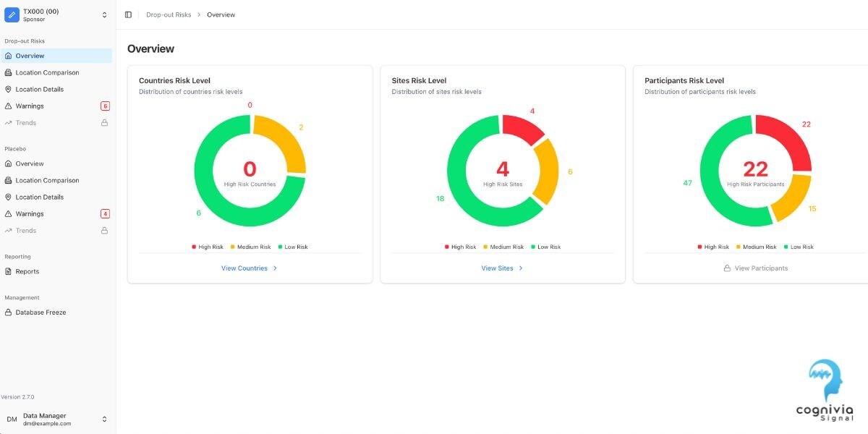This screenshot has width=868, height=434.
Task: Click the Cognivia Signal logo
Action: (824, 391)
